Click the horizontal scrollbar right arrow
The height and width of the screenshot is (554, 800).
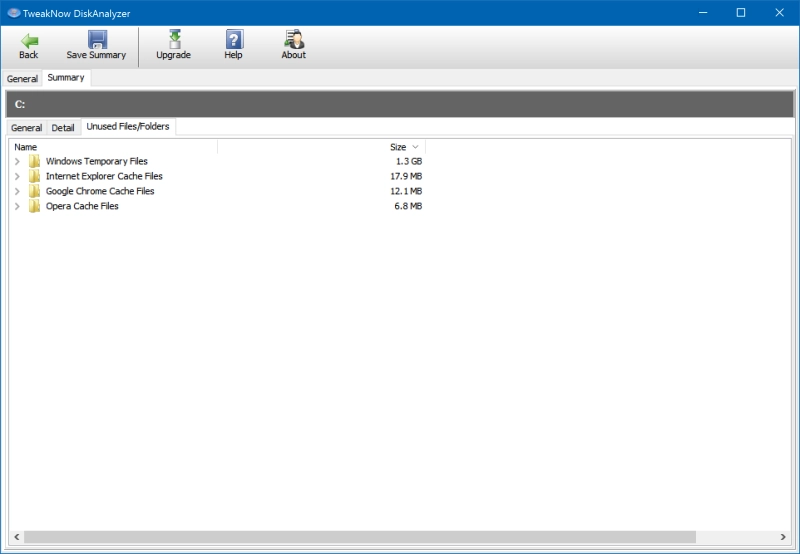783,537
